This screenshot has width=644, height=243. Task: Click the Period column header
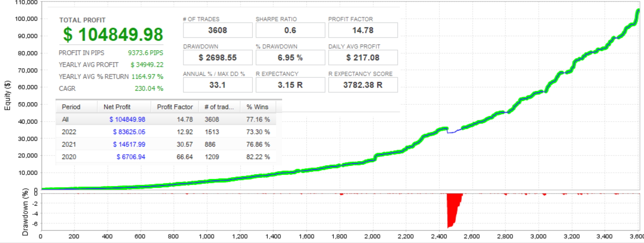click(x=71, y=107)
